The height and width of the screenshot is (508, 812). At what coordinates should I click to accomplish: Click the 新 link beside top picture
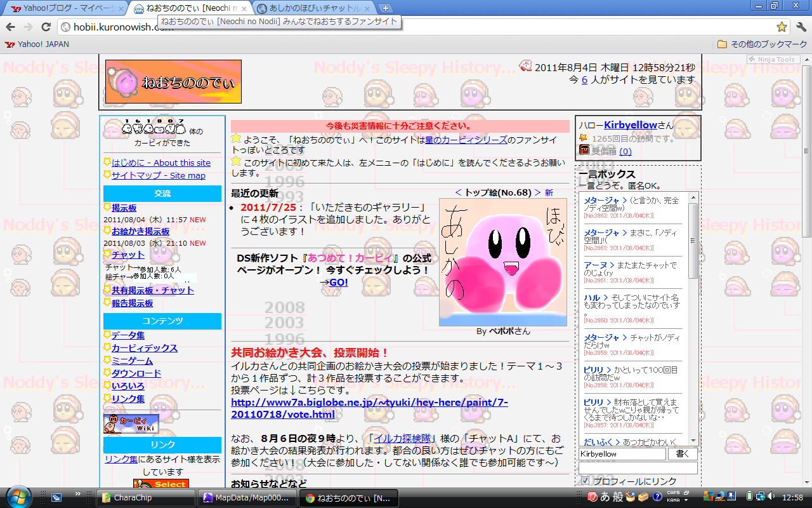549,192
